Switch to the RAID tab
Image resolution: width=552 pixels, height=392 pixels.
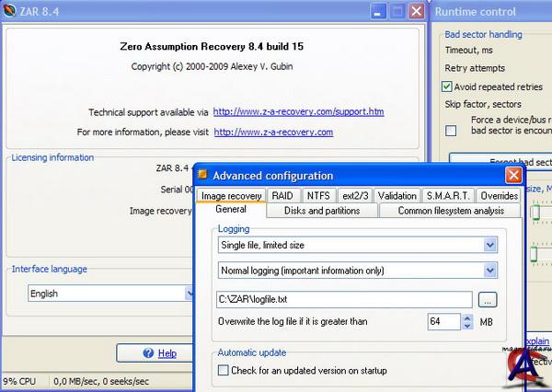click(282, 195)
